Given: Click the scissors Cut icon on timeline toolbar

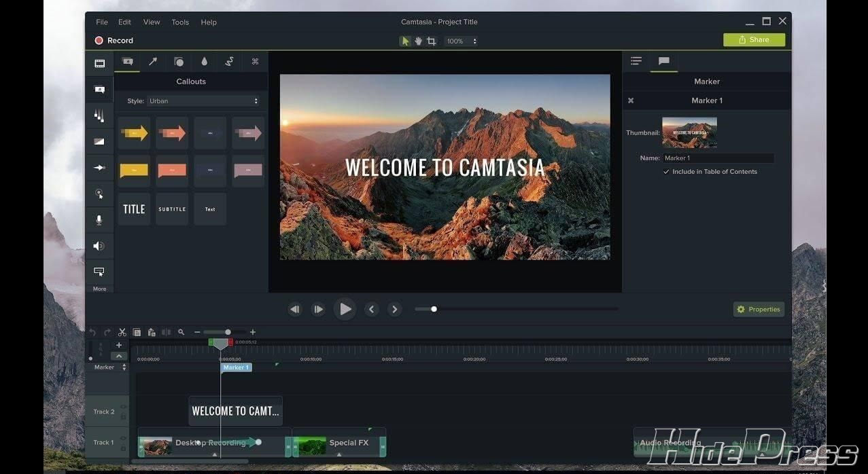Looking at the screenshot, I should tap(122, 332).
